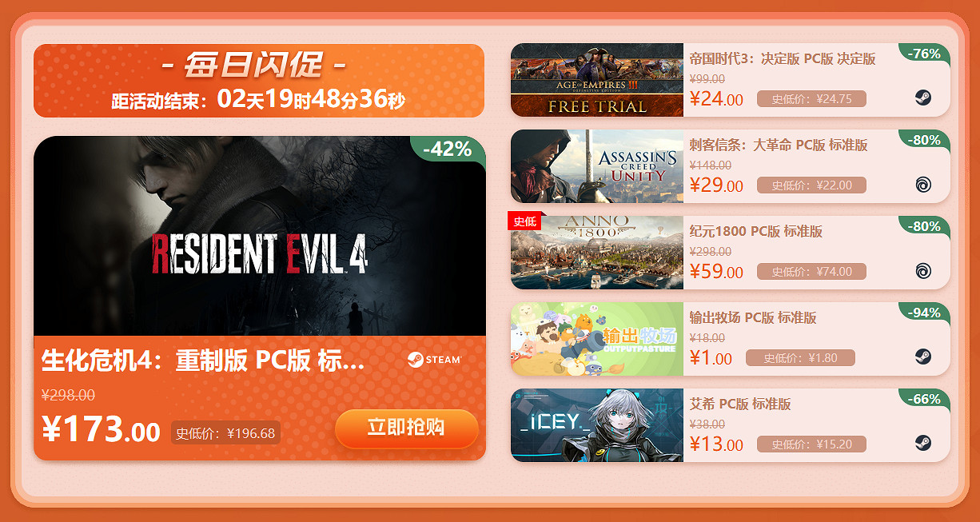This screenshot has height=522, width=980.
Task: Click the 每日闪促 countdown banner
Action: click(259, 81)
